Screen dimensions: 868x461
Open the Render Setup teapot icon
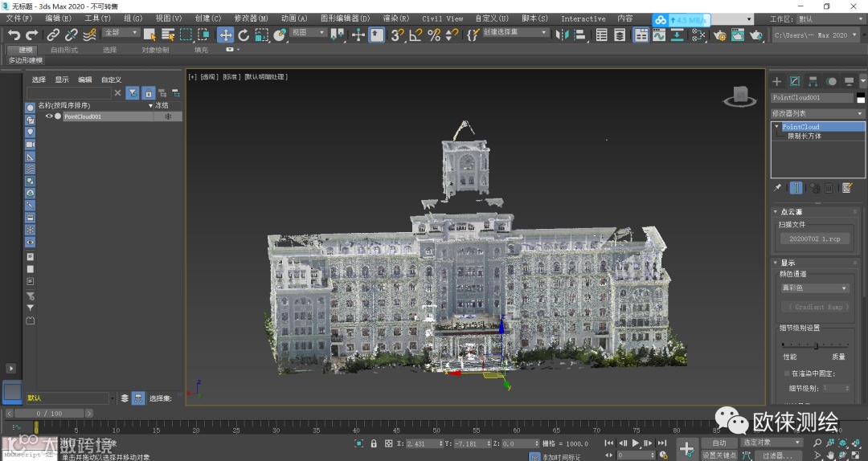[719, 35]
